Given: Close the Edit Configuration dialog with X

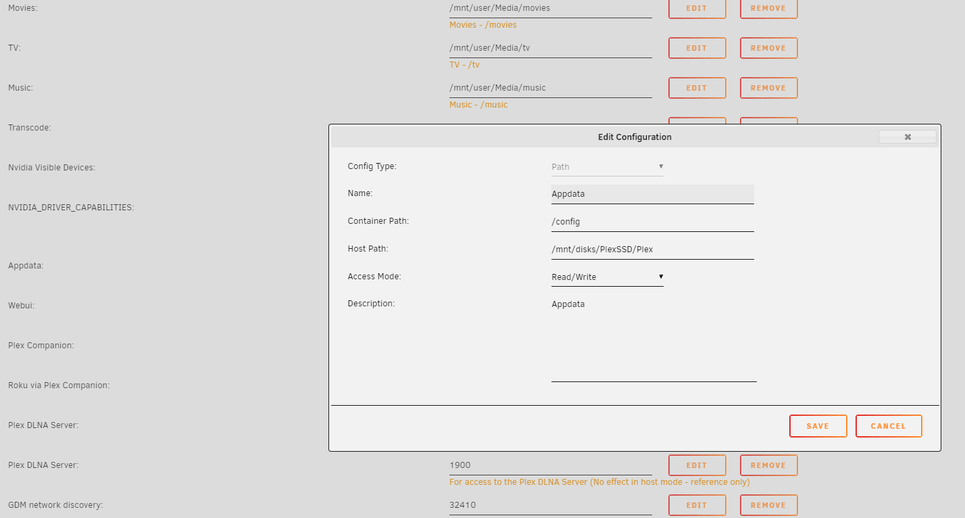Looking at the screenshot, I should coord(907,137).
